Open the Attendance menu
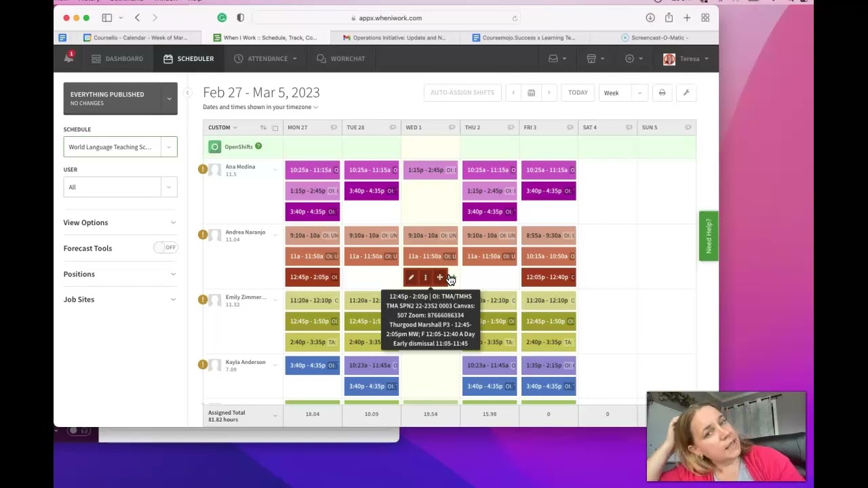The height and width of the screenshot is (488, 868). [x=265, y=58]
